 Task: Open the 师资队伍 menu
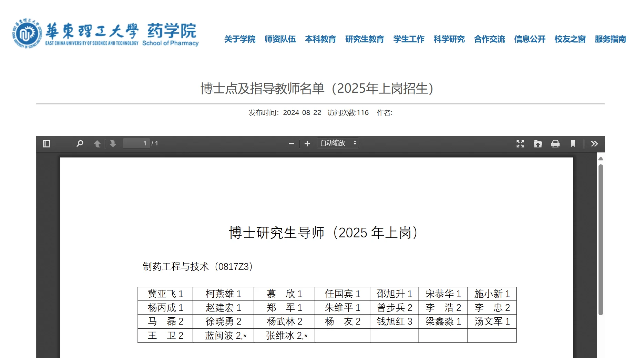(280, 39)
